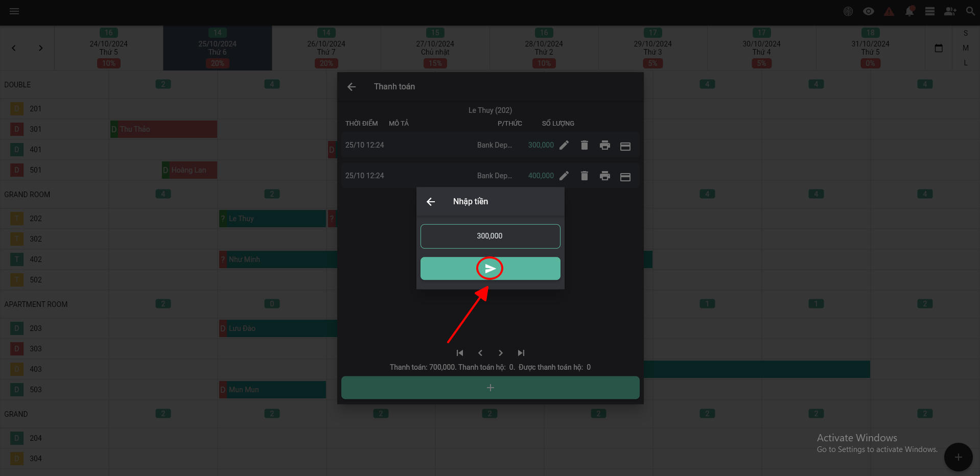Click the 400,000 amount in payment list
Screen dimensions: 980x476
[541, 176]
